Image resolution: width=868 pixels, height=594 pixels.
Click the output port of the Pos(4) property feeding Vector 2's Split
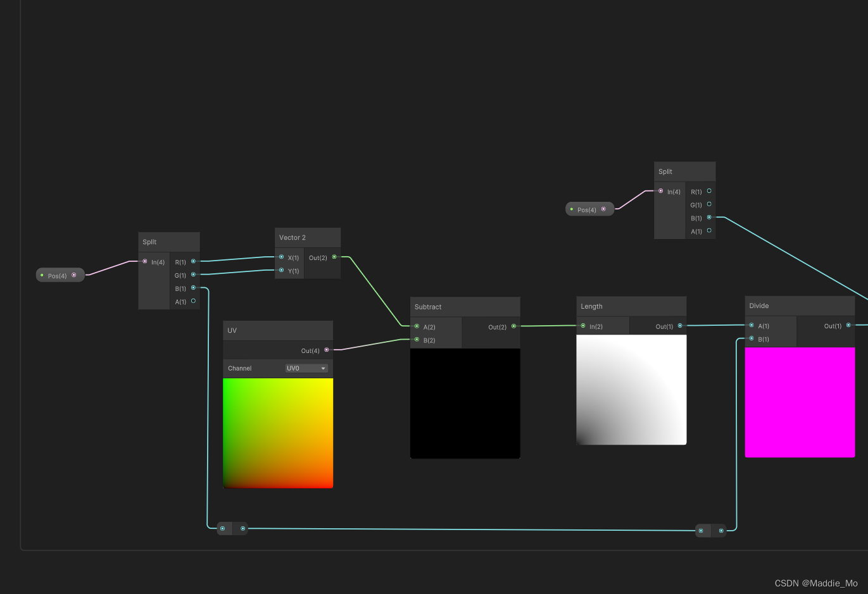click(x=74, y=275)
